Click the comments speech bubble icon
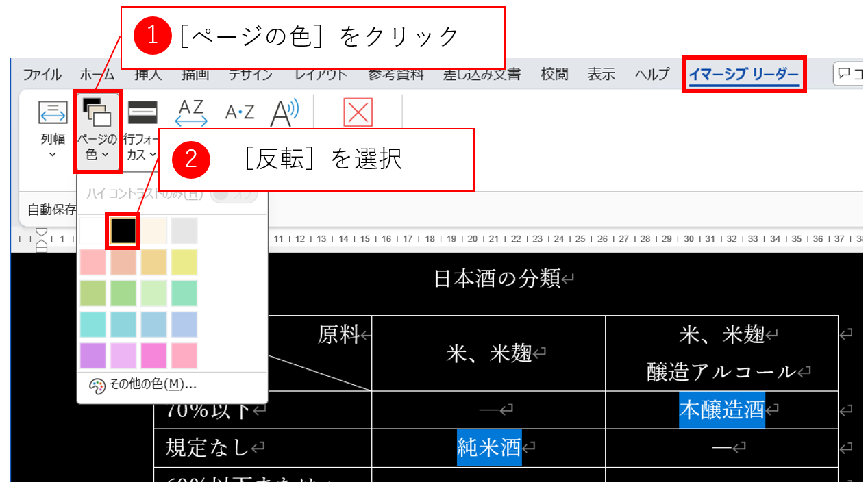 (x=845, y=74)
